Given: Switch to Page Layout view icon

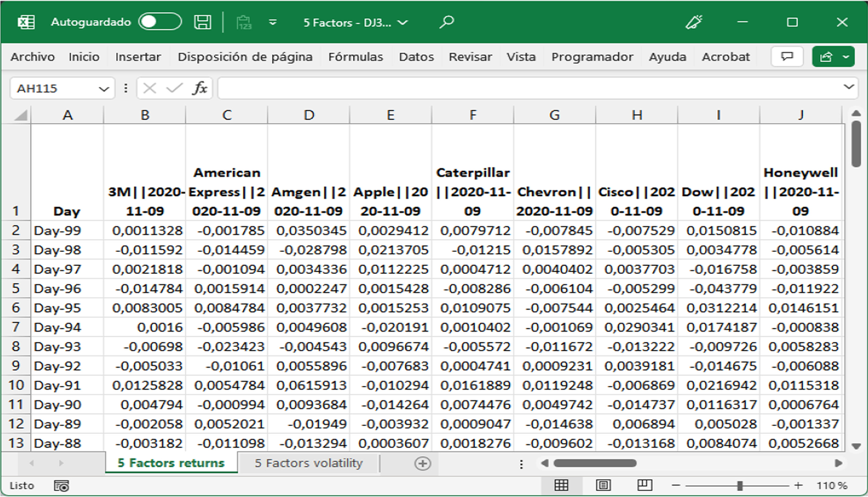Looking at the screenshot, I should point(603,485).
